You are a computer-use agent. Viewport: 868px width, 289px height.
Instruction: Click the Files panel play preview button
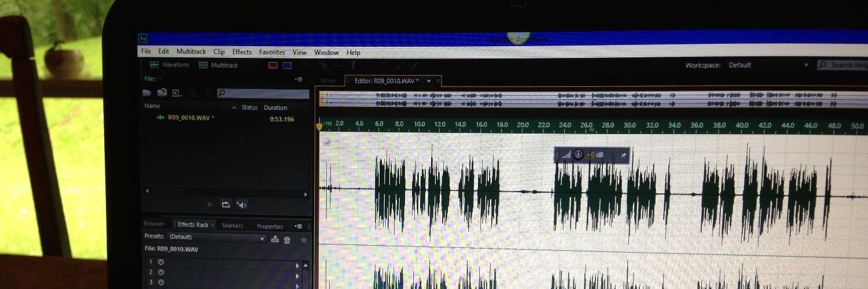coord(210,205)
